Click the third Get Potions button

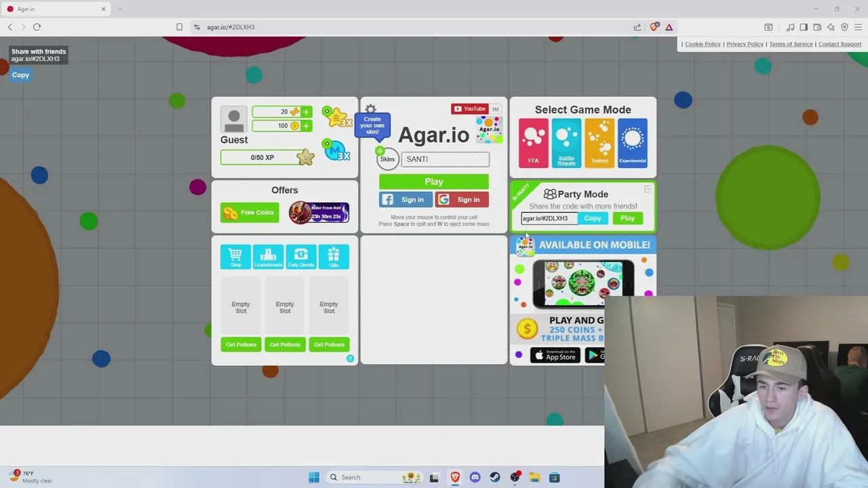click(x=329, y=344)
